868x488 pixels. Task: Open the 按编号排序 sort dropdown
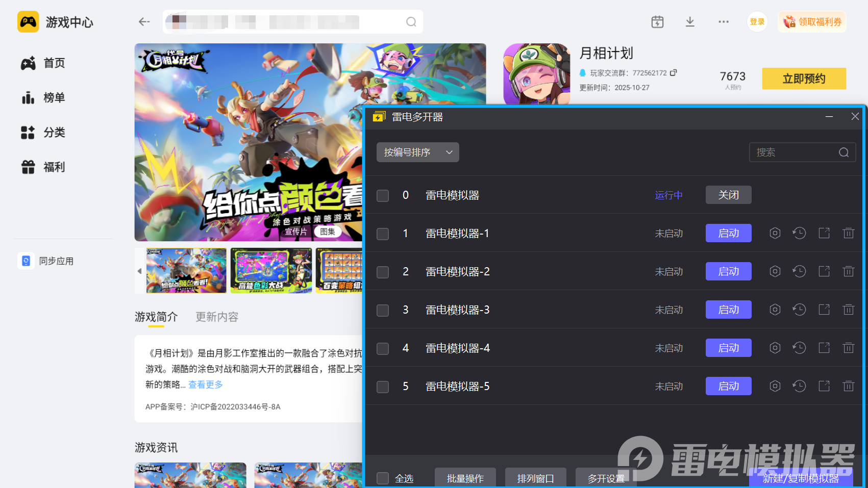point(417,152)
